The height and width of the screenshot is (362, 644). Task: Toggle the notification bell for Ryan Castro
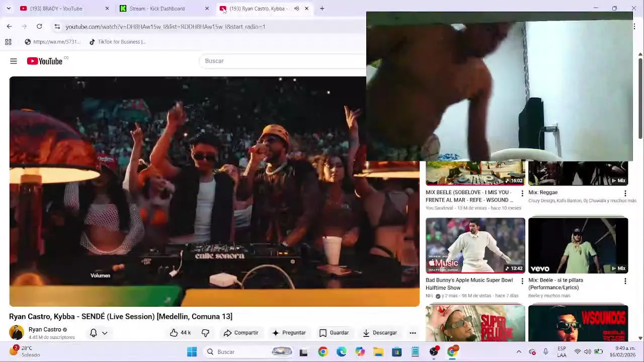tap(93, 333)
